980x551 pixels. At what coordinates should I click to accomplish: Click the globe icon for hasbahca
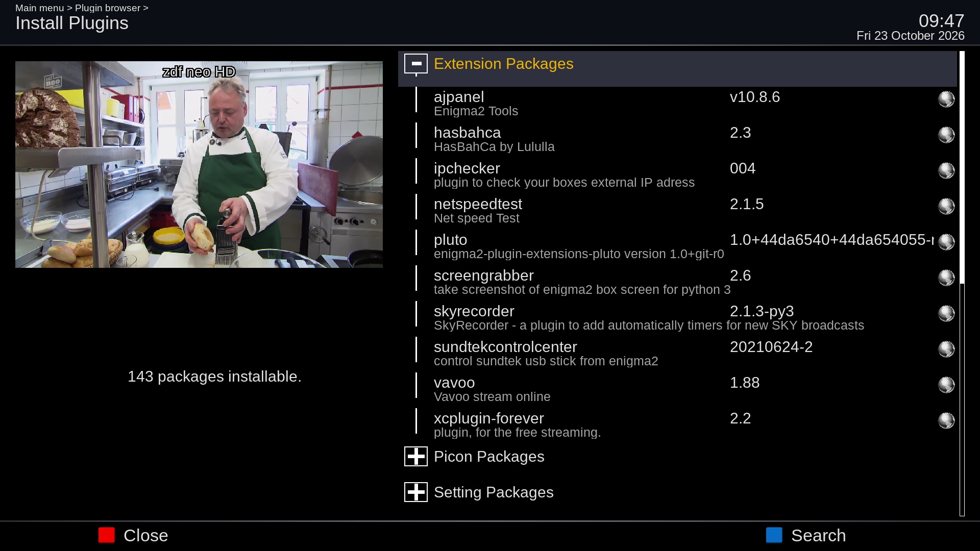(x=946, y=135)
